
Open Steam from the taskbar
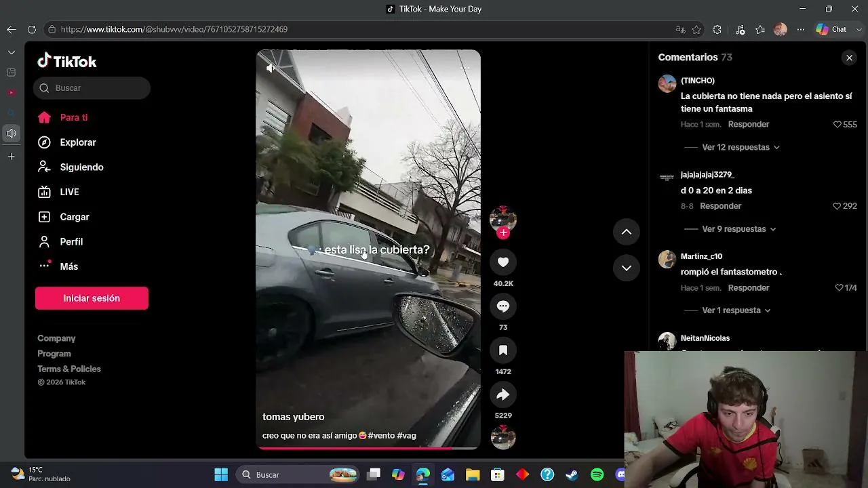point(572,474)
